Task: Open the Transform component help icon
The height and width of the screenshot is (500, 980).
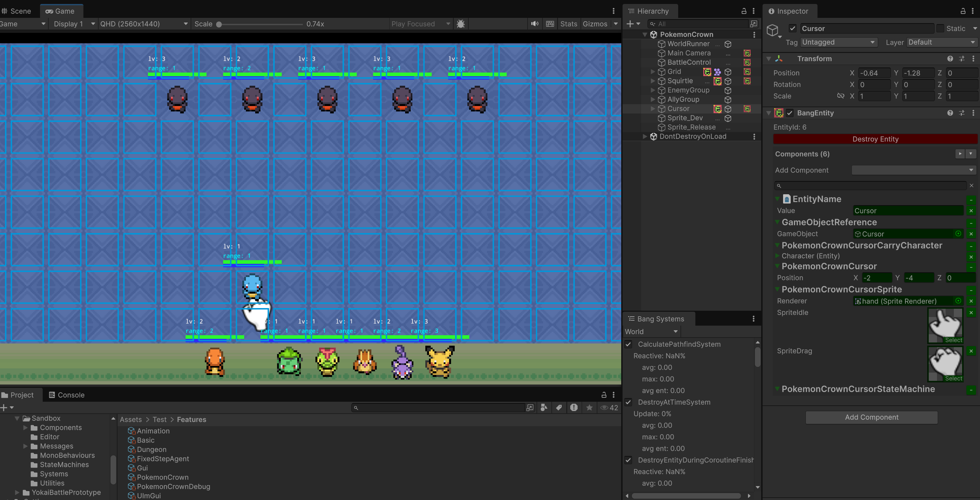Action: pyautogui.click(x=950, y=59)
